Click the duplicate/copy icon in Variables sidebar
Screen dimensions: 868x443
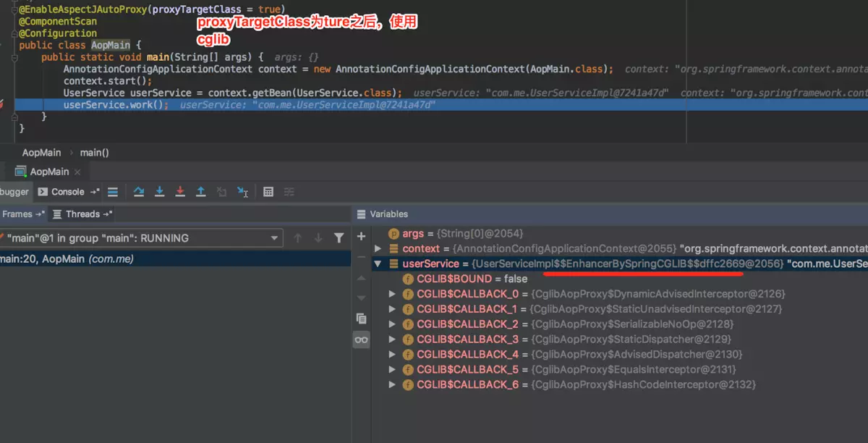pyautogui.click(x=361, y=318)
